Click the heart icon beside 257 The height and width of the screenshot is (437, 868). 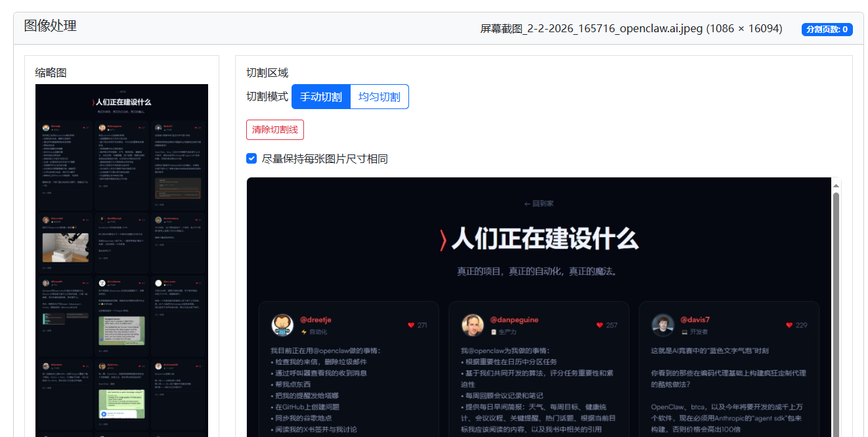coord(599,325)
